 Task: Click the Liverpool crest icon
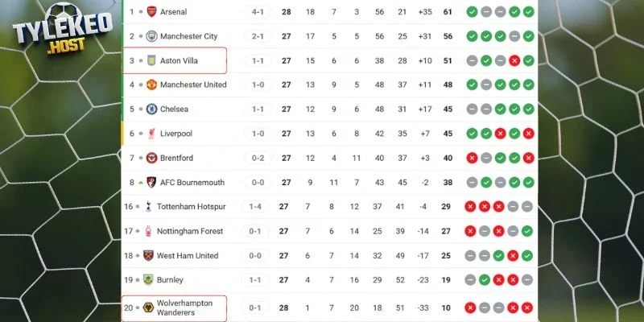(149, 134)
